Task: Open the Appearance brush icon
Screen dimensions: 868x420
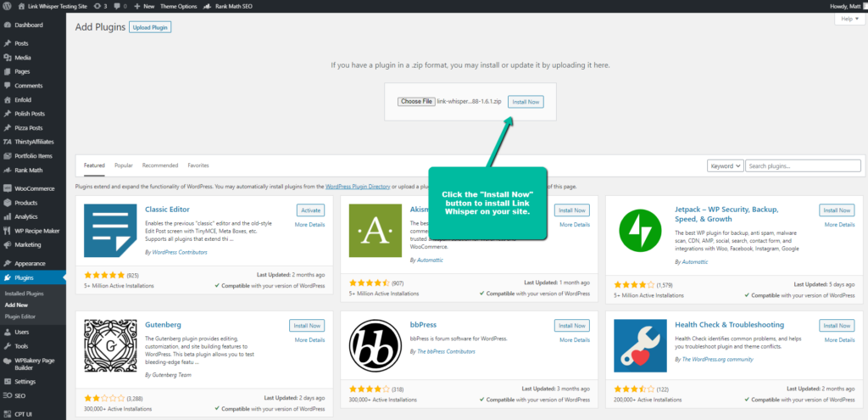Action: [x=7, y=263]
